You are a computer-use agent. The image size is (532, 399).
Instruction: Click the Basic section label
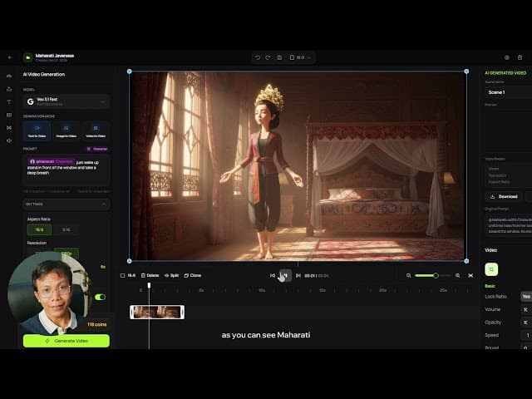point(490,286)
